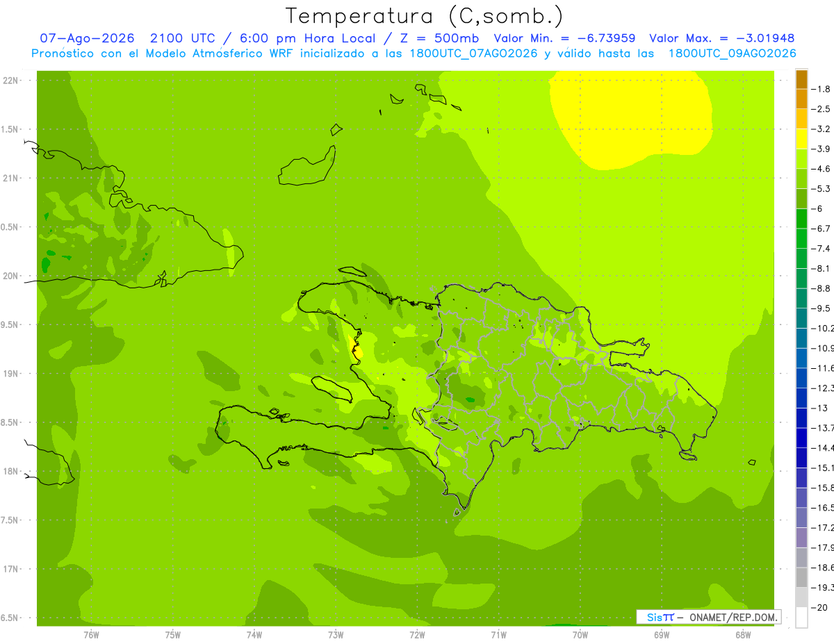This screenshot has height=644, width=834.
Task: Click the "-2.5" colorbar label
Action: pos(821,109)
